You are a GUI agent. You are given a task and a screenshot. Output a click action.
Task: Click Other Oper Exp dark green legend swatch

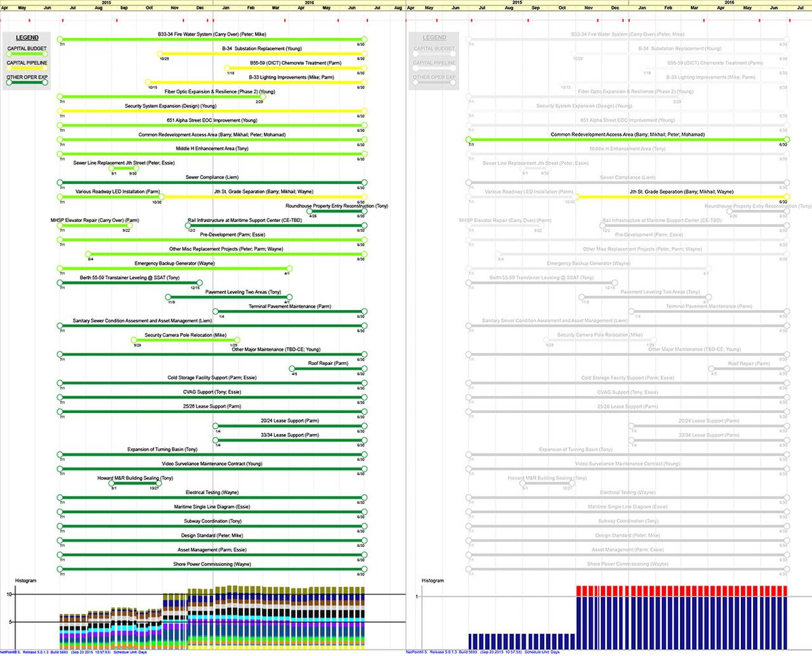[27, 83]
